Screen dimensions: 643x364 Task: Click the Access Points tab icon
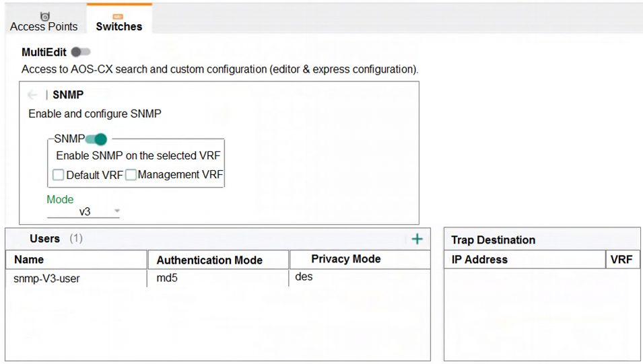click(x=44, y=16)
